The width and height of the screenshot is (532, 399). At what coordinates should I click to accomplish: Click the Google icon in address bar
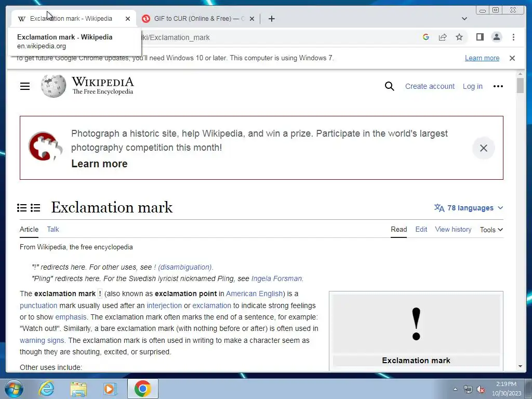click(x=426, y=37)
